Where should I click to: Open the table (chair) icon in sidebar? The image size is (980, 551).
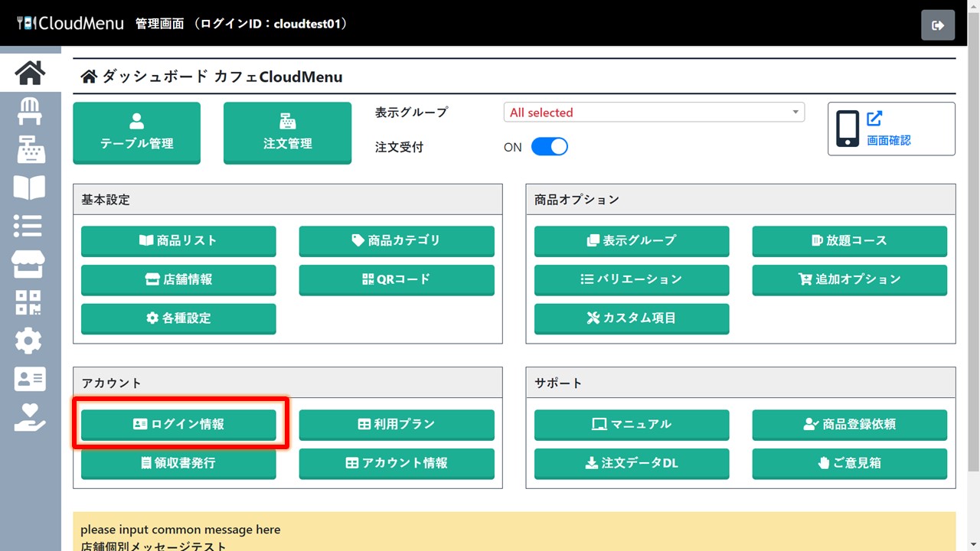click(30, 111)
